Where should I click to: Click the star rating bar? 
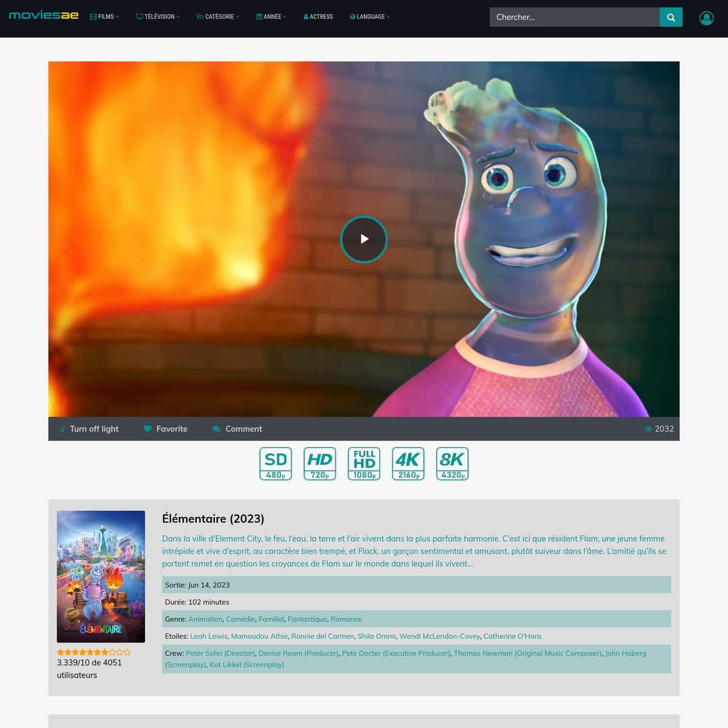93,652
